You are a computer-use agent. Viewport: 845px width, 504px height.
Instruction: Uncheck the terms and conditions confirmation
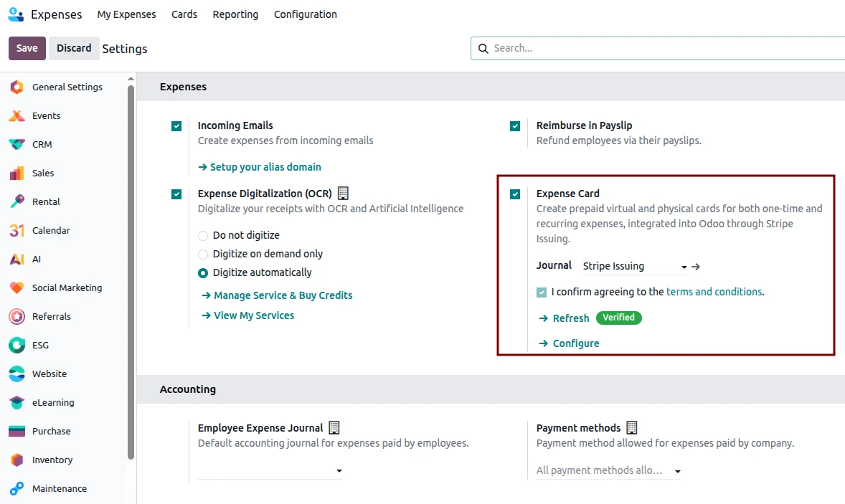pyautogui.click(x=542, y=291)
